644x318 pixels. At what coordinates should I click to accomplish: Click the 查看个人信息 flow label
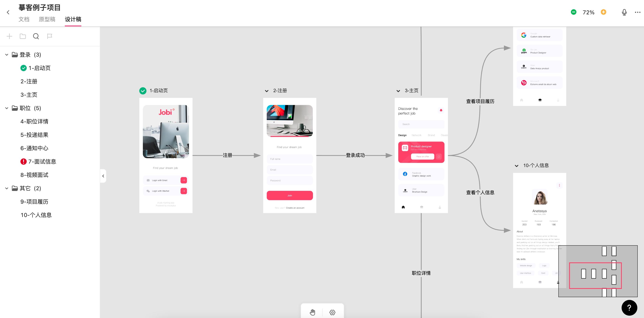pos(480,192)
